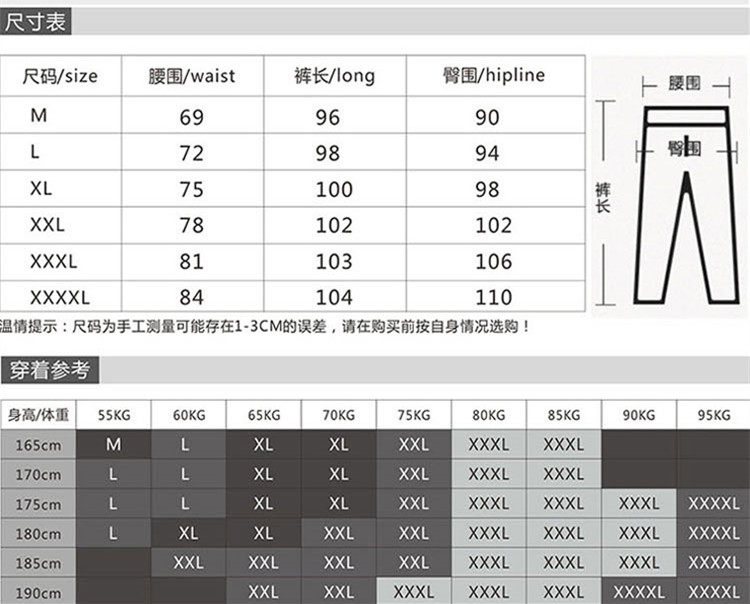Click the XXXL cell for 190cm 75KG
Image resolution: width=750 pixels, height=604 pixels.
(x=414, y=592)
